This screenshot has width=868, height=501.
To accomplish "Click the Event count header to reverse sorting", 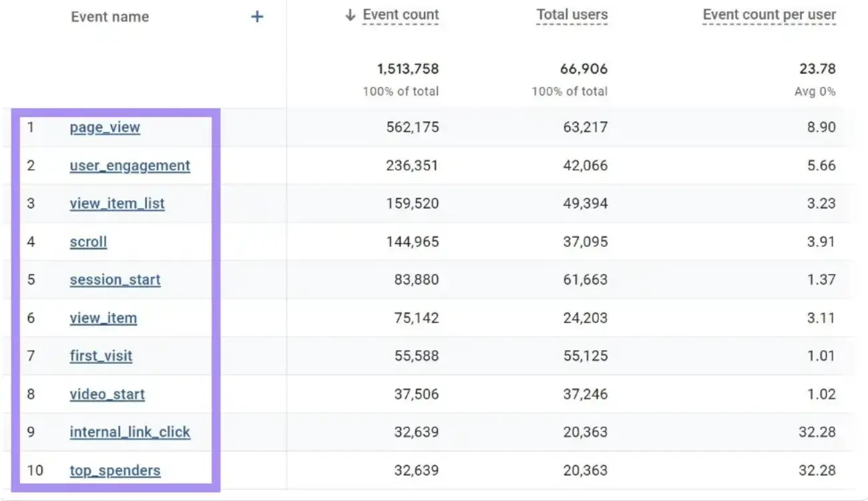I will coord(400,14).
